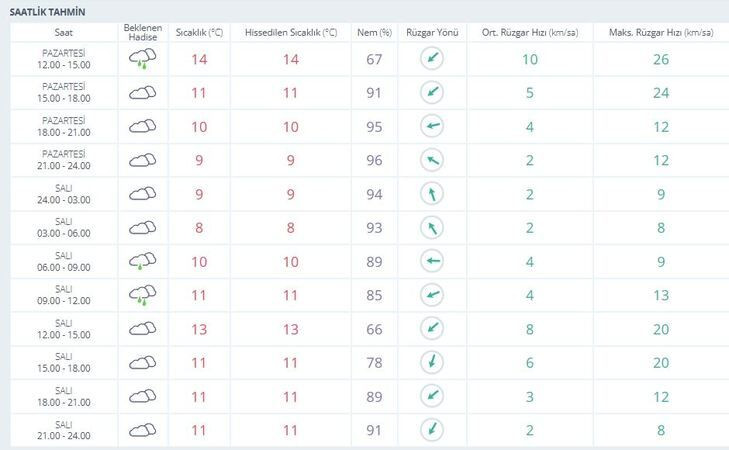Viewport: 729px width, 450px height.
Task: Click cloudy icon for Pazartesi 18.00-21.00
Action: 143,126
